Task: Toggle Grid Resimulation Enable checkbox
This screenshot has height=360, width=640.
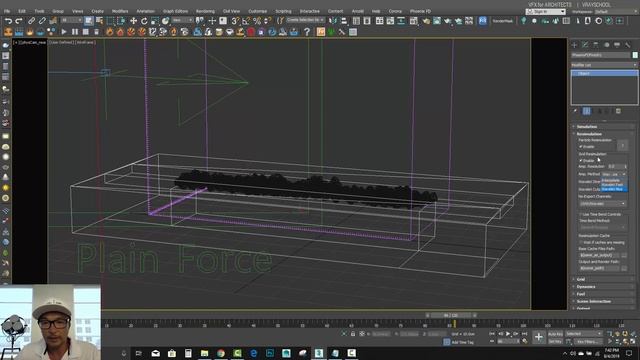Action: [581, 160]
